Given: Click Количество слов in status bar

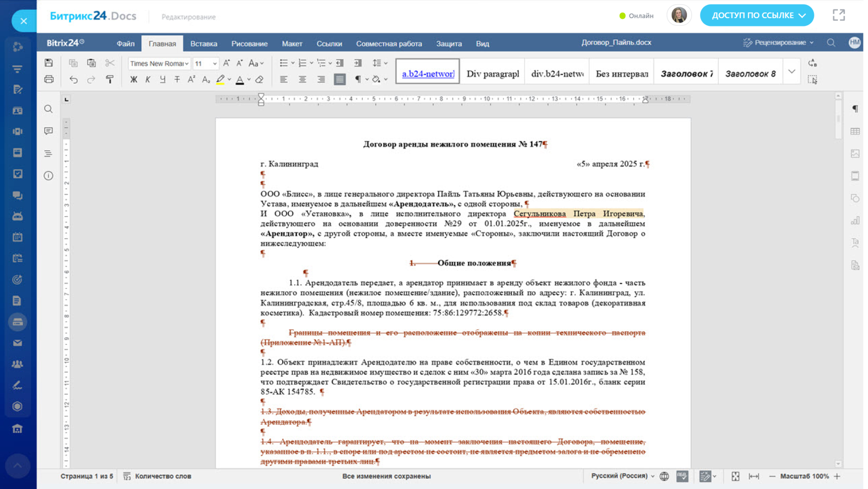Looking at the screenshot, I should click(x=163, y=476).
